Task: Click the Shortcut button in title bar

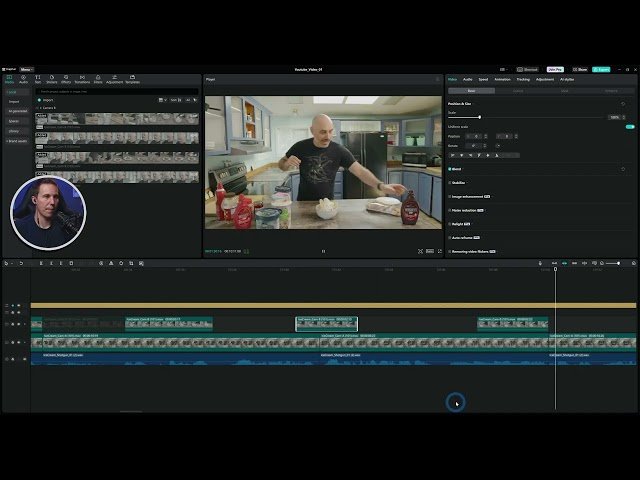Action: point(527,69)
